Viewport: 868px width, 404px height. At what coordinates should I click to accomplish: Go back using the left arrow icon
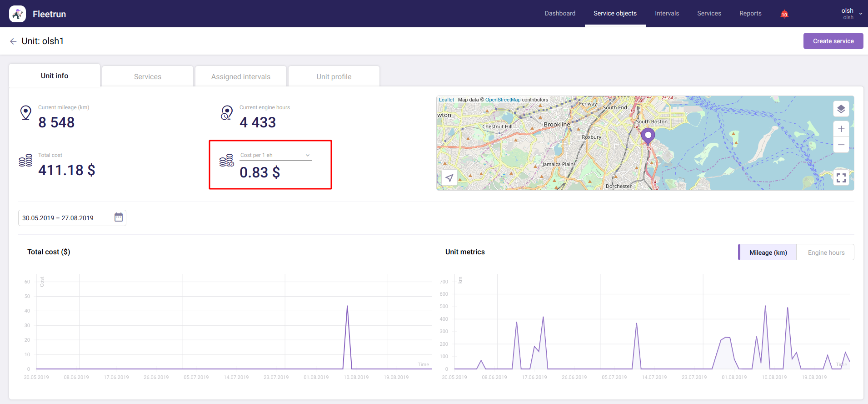coord(13,41)
